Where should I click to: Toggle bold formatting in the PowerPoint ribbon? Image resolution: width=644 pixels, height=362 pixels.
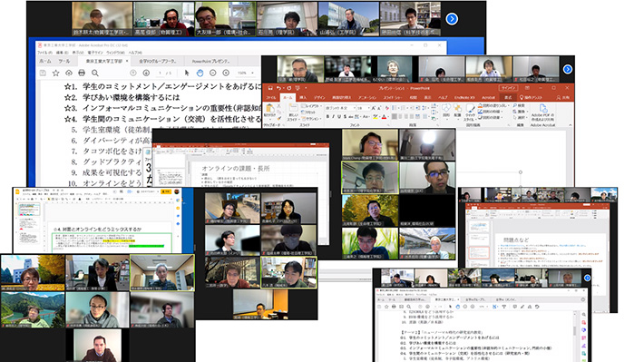[x=327, y=117]
